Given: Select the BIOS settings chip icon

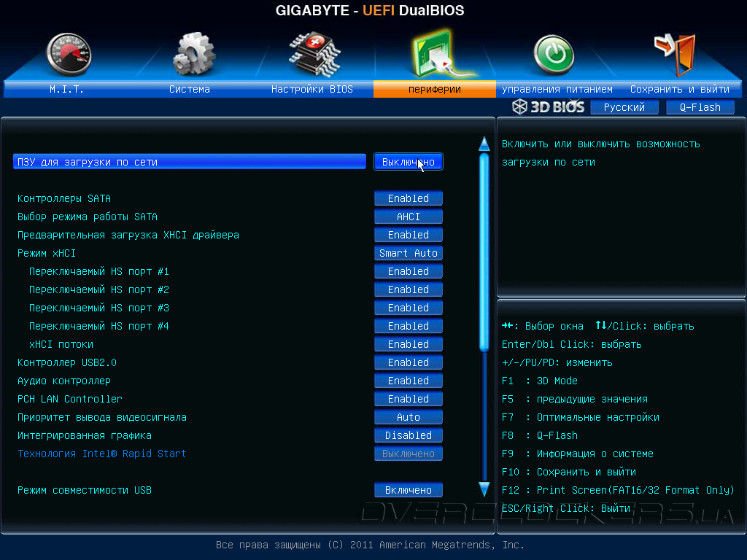Looking at the screenshot, I should pyautogui.click(x=314, y=54).
